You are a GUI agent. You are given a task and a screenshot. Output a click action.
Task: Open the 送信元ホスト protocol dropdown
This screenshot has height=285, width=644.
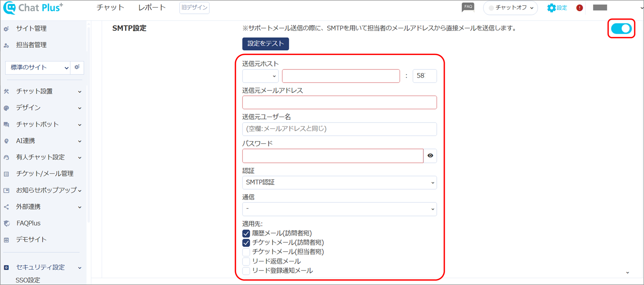[260, 76]
